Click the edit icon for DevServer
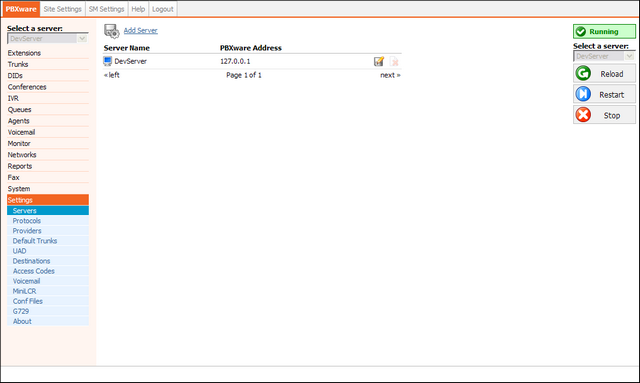Viewport: 640px width, 383px height. [x=379, y=62]
